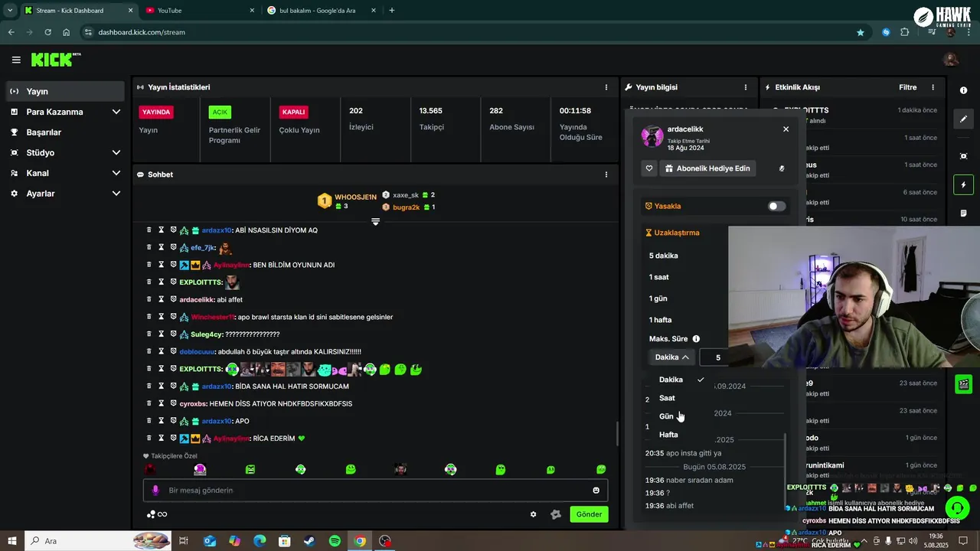Collapse the Dakika duration unit dropdown

pyautogui.click(x=672, y=357)
